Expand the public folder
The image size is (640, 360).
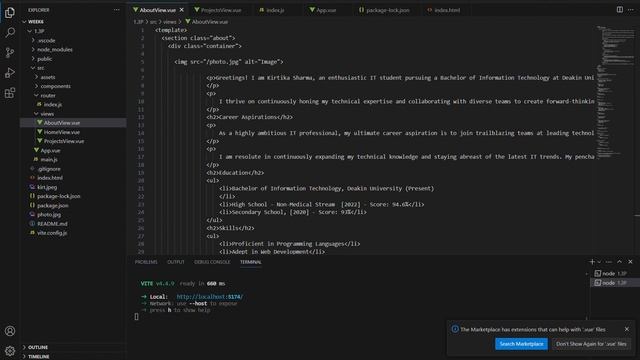[73, 59]
